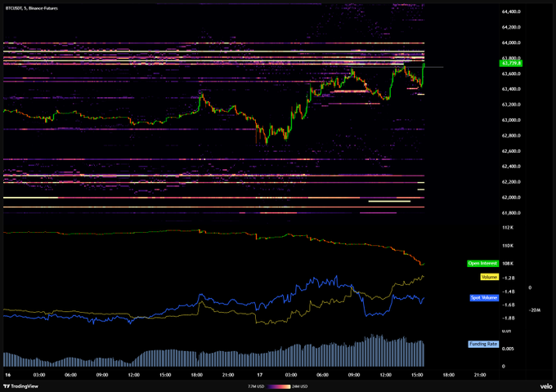Click the 64,400.0 price axis label

click(x=511, y=11)
